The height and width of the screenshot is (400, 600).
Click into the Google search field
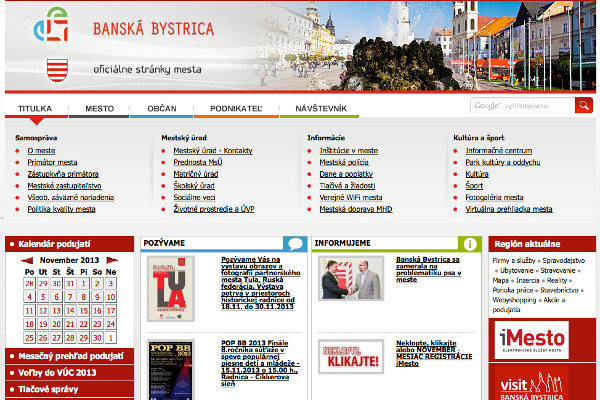[x=523, y=105]
